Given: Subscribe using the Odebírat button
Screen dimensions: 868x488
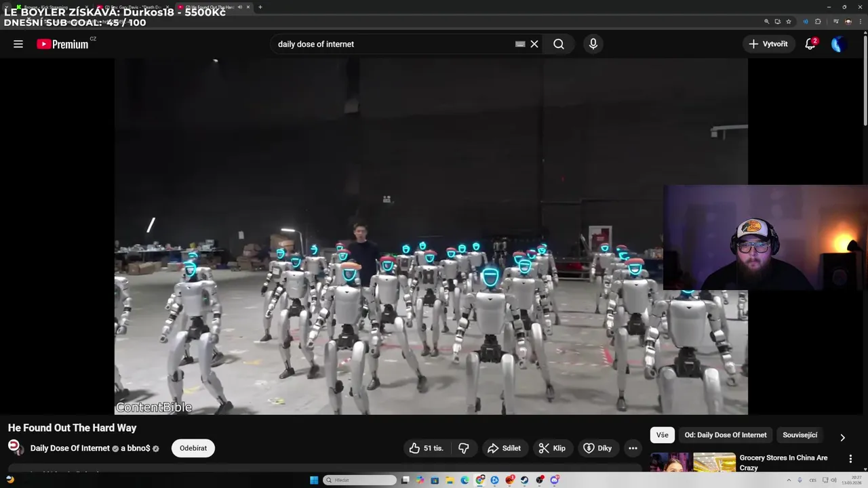Looking at the screenshot, I should (x=193, y=448).
